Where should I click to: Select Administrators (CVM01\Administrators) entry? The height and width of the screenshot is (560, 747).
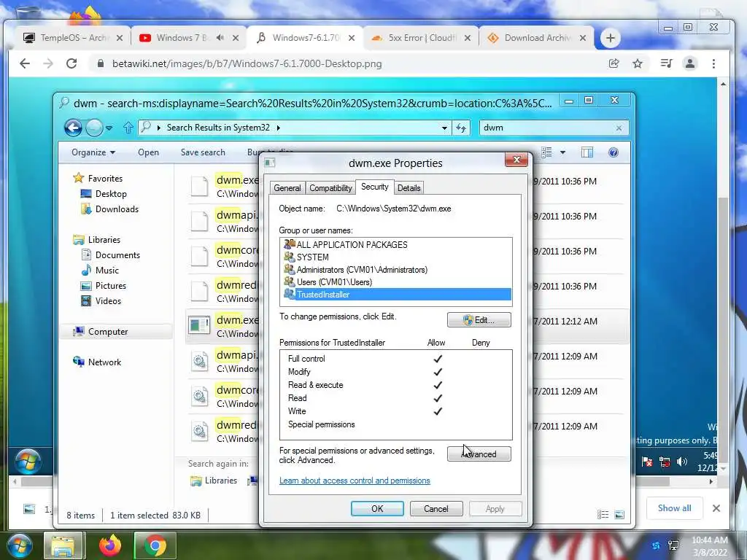pos(356,270)
